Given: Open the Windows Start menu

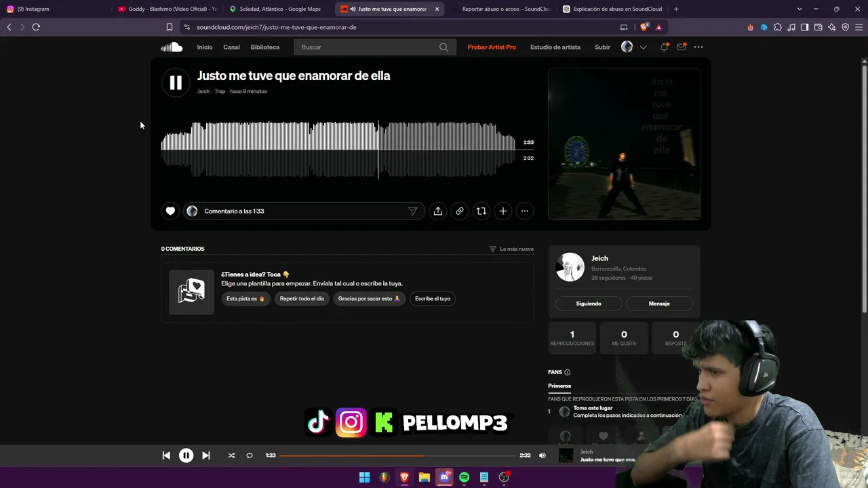Looking at the screenshot, I should point(364,477).
